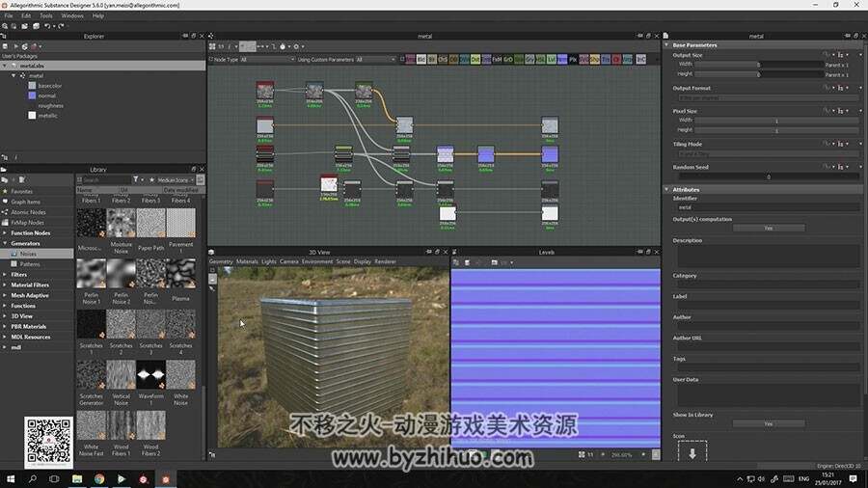Expand the Material Filters category
The image size is (868, 488).
(x=5, y=285)
